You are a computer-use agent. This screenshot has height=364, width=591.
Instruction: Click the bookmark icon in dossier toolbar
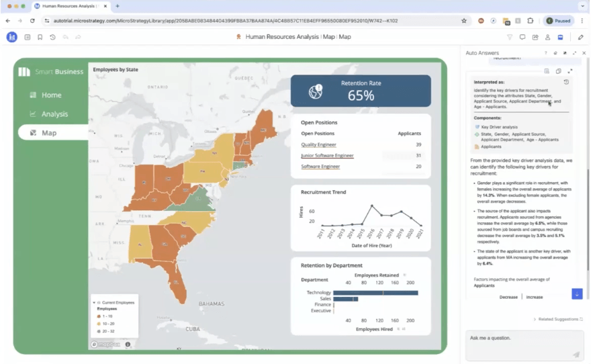point(40,37)
